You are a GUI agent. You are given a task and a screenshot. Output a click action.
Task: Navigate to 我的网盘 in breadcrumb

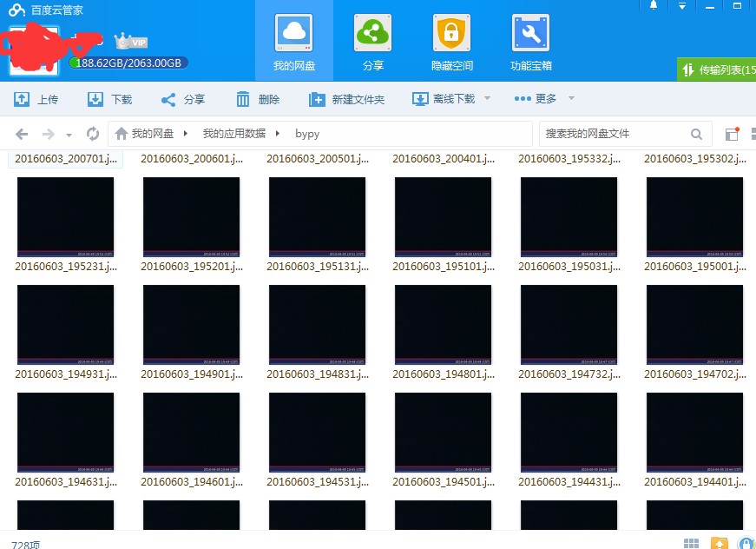point(153,134)
